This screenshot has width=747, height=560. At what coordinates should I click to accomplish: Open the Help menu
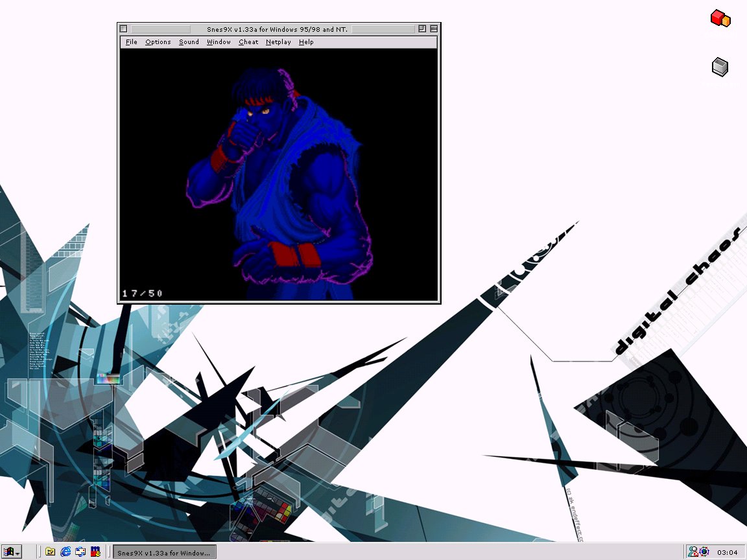pyautogui.click(x=306, y=42)
